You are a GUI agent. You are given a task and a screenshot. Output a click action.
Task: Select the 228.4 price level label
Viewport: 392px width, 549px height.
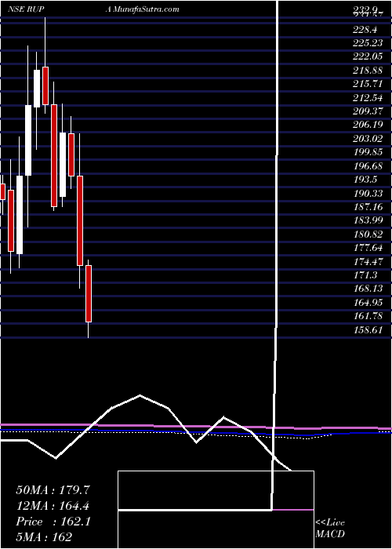tap(364, 28)
